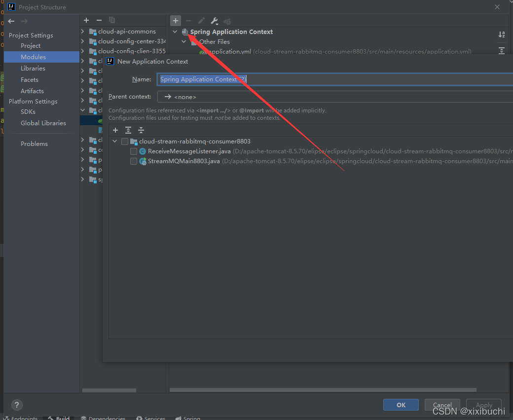Click ReceiveMessageListener.java class icon

[143, 151]
